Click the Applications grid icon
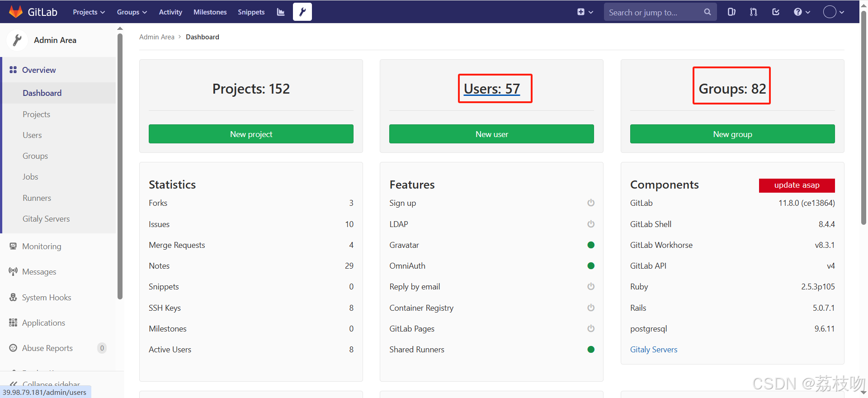The width and height of the screenshot is (868, 398). click(x=13, y=322)
